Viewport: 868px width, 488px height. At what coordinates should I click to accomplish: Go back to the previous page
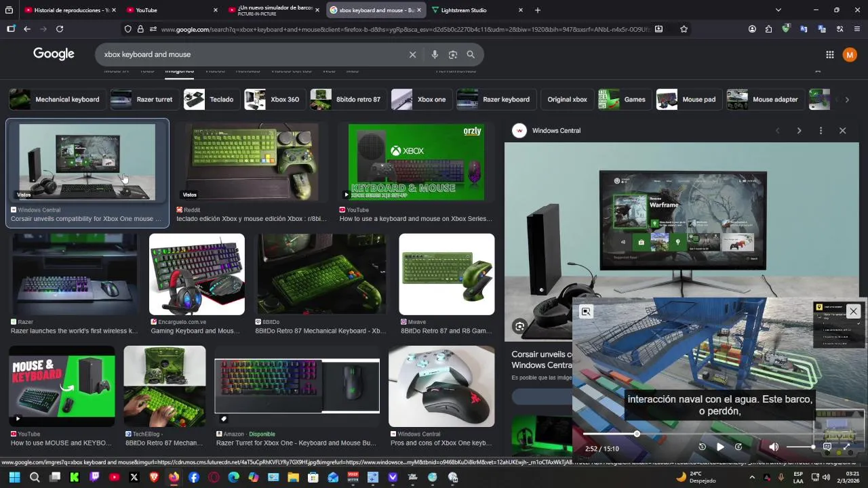tap(27, 29)
